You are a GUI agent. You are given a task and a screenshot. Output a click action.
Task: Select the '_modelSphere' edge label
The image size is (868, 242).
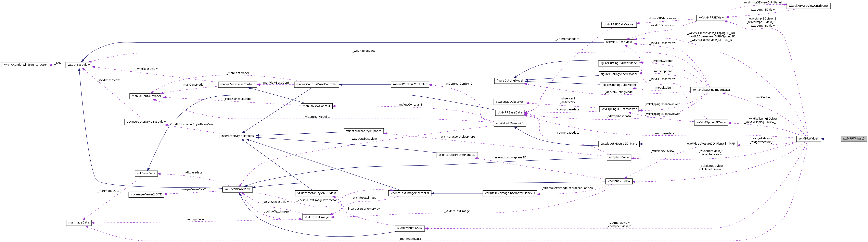[x=662, y=71]
